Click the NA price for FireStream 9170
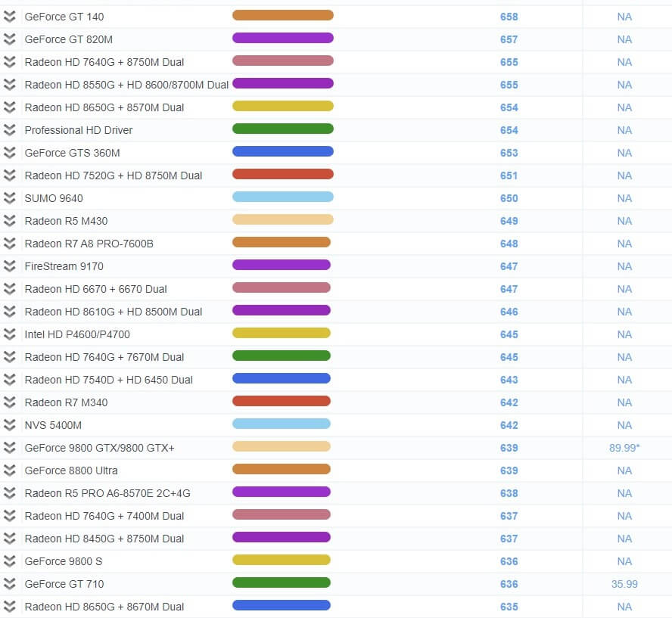The height and width of the screenshot is (618, 672). (x=624, y=266)
